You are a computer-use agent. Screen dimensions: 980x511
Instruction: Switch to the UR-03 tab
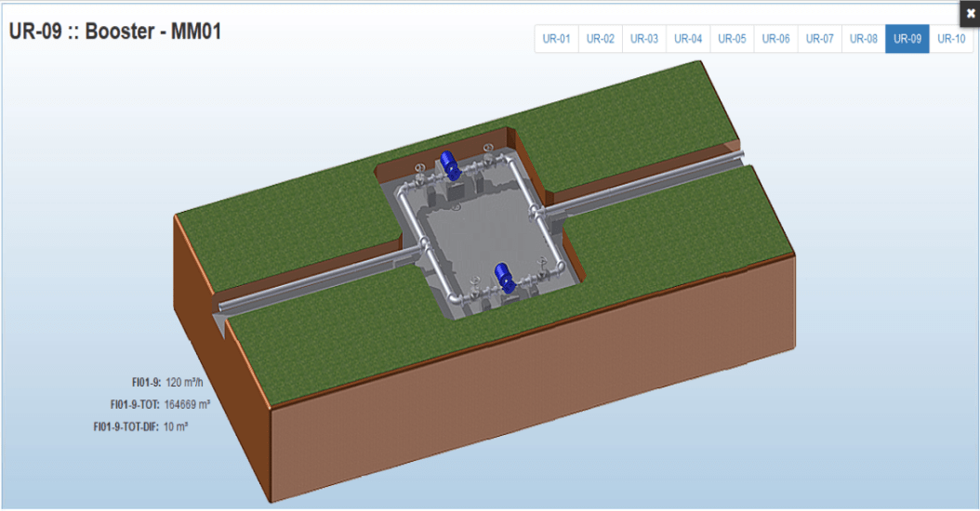click(x=644, y=39)
